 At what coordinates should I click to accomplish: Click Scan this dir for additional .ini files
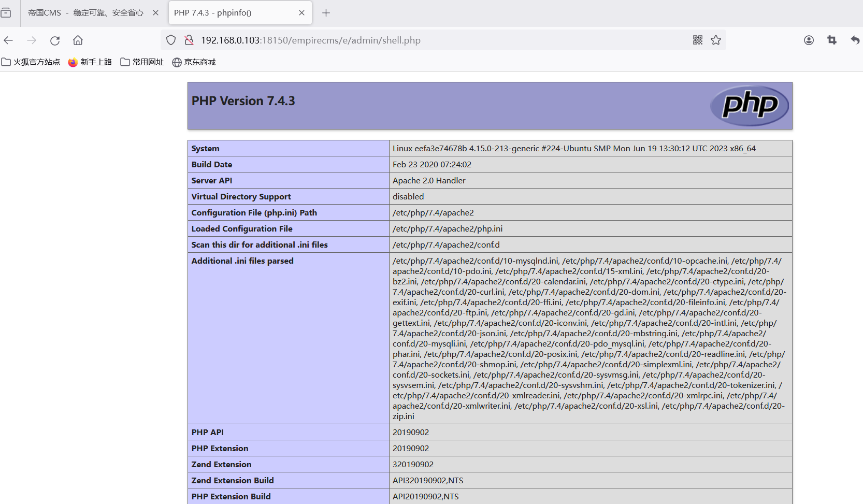coord(260,245)
